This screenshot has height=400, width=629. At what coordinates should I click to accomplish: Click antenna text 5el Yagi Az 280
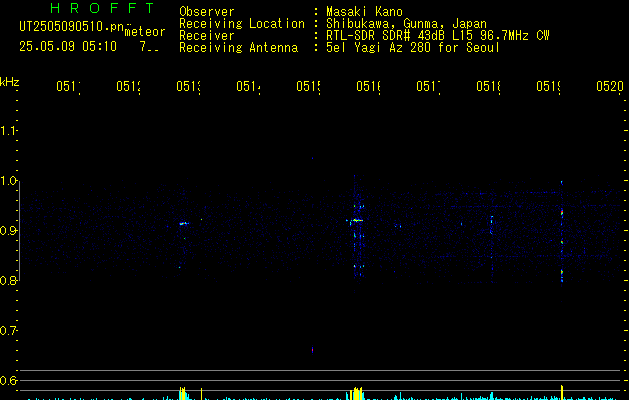[x=378, y=48]
